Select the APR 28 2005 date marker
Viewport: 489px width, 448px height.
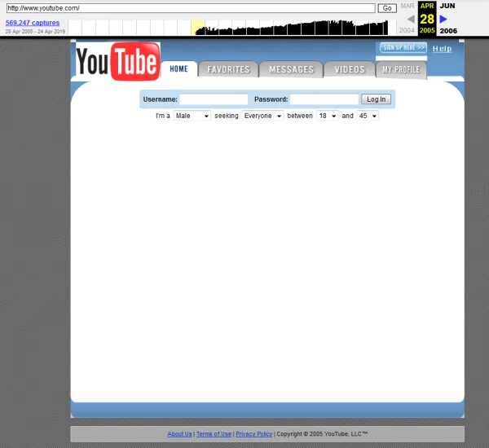[x=427, y=18]
